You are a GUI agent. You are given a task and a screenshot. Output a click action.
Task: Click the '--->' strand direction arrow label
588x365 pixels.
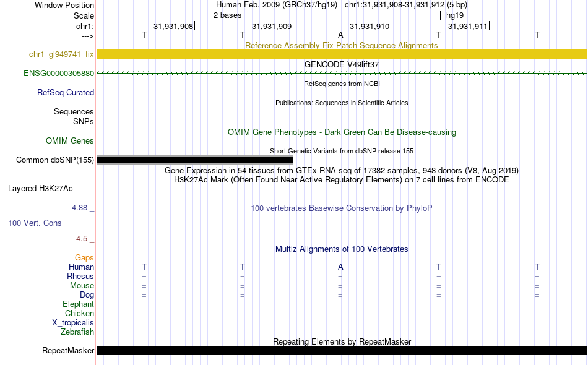click(87, 36)
